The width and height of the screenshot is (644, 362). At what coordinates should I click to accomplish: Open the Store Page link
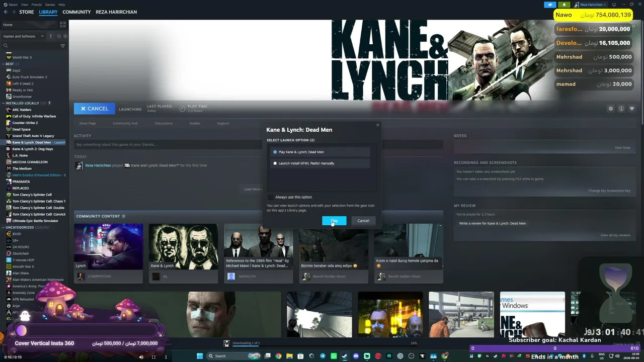pos(88,123)
